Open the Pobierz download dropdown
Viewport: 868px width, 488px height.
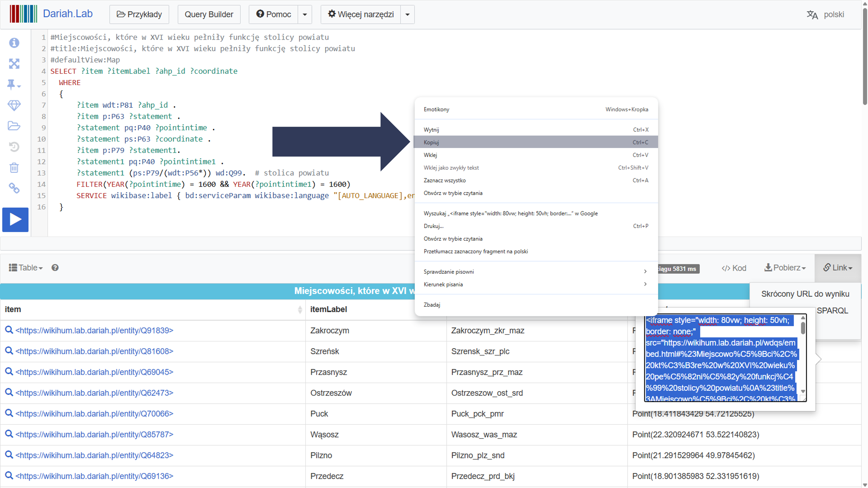click(x=785, y=268)
